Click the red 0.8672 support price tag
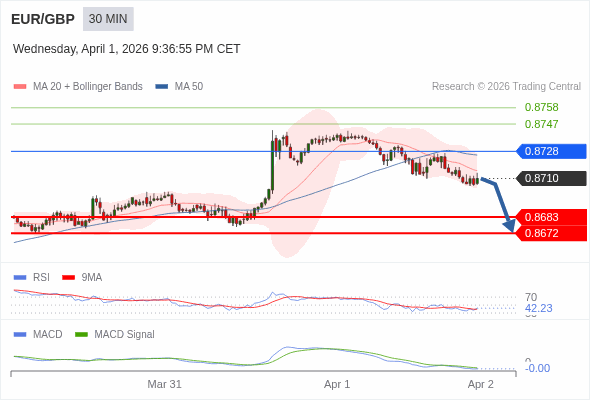590x400 pixels. coord(552,233)
